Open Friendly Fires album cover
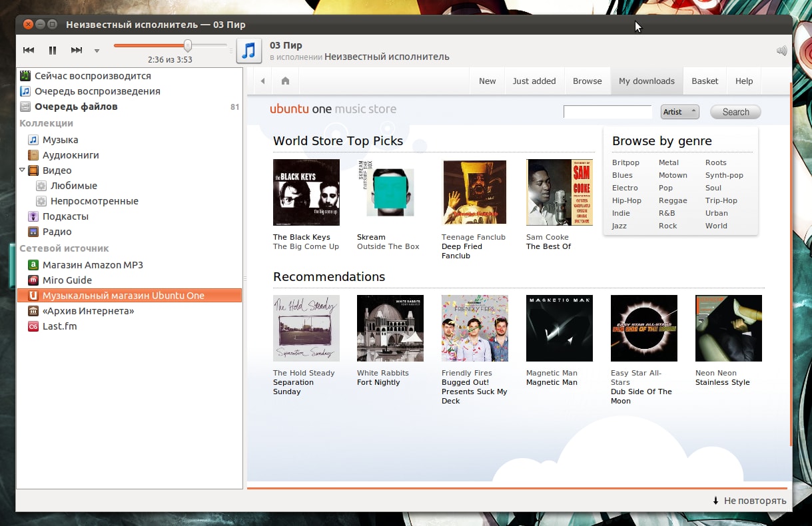This screenshot has height=526, width=812. click(x=475, y=328)
